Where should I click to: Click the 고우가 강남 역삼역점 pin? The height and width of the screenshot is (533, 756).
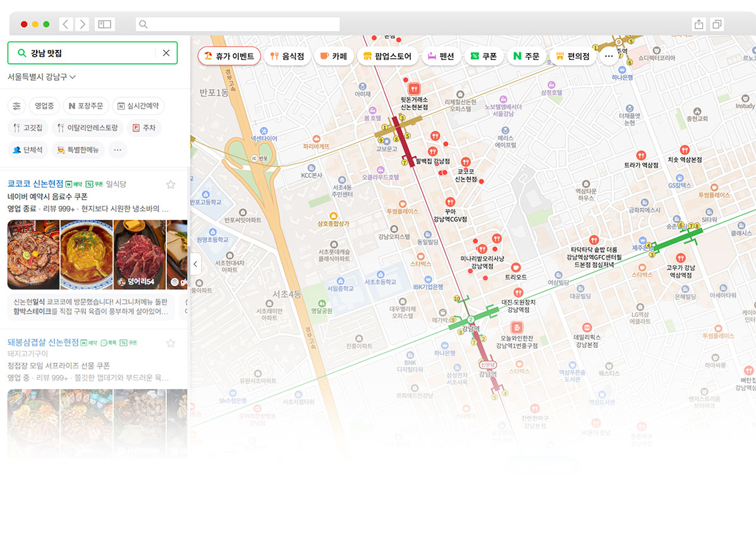click(681, 258)
